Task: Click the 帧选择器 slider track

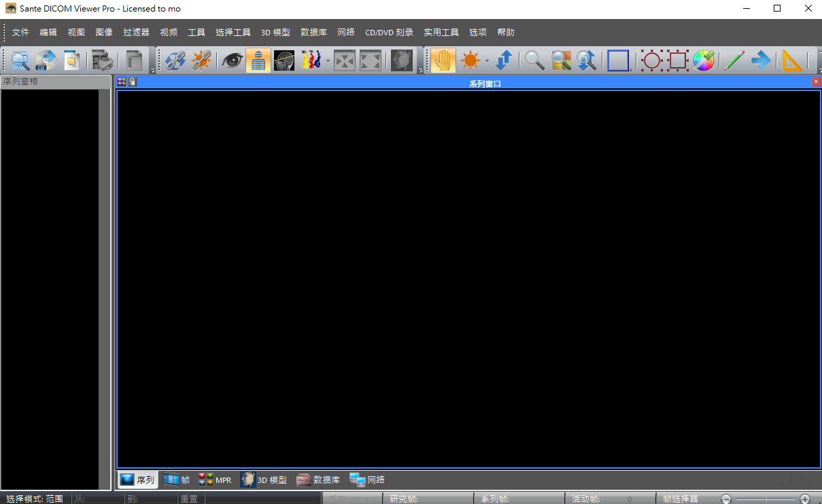Action: click(766, 499)
